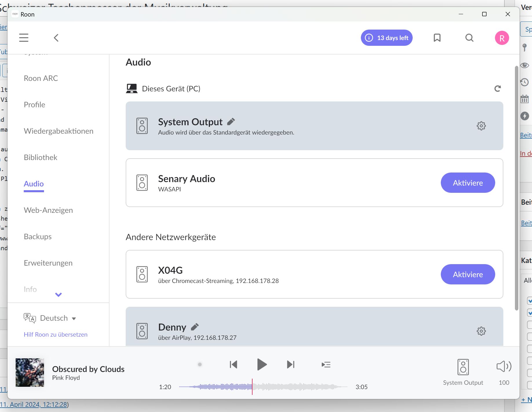This screenshot has width=532, height=412.
Task: Click the track duration 3:05
Action: pos(361,387)
